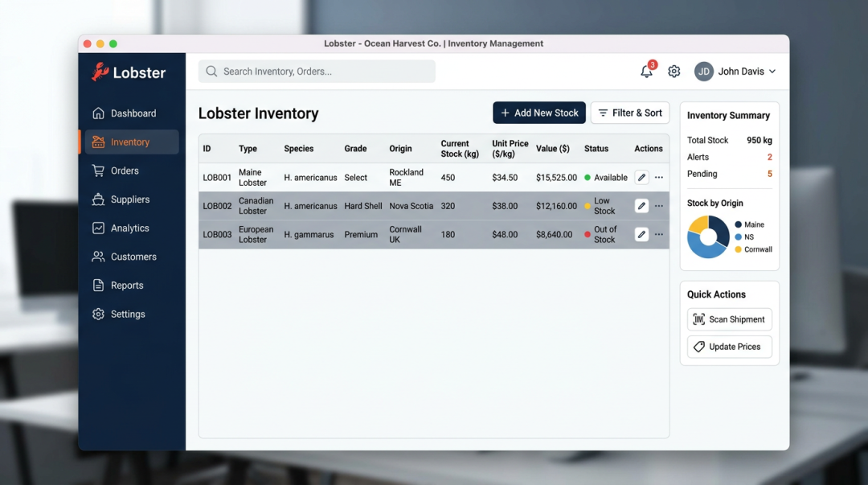
Task: Open the three-dot menu for LOB002
Action: pyautogui.click(x=659, y=206)
